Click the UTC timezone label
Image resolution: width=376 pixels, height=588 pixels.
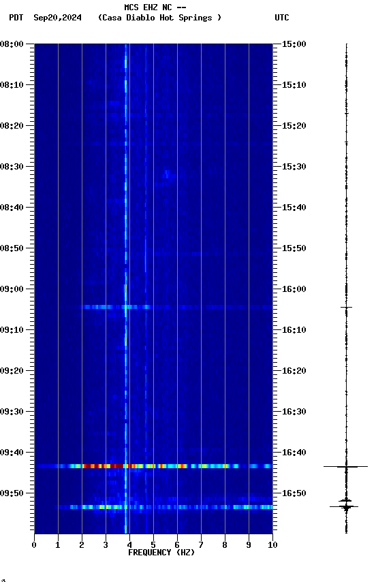tap(282, 18)
